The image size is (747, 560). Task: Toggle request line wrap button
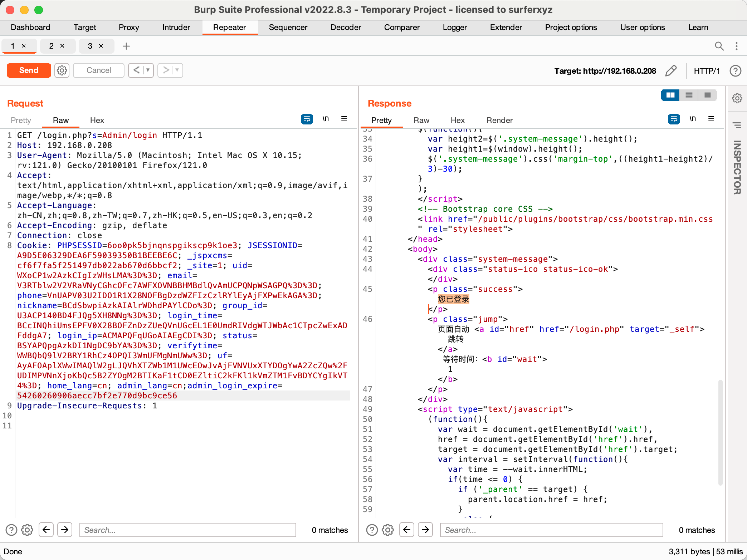tap(307, 119)
